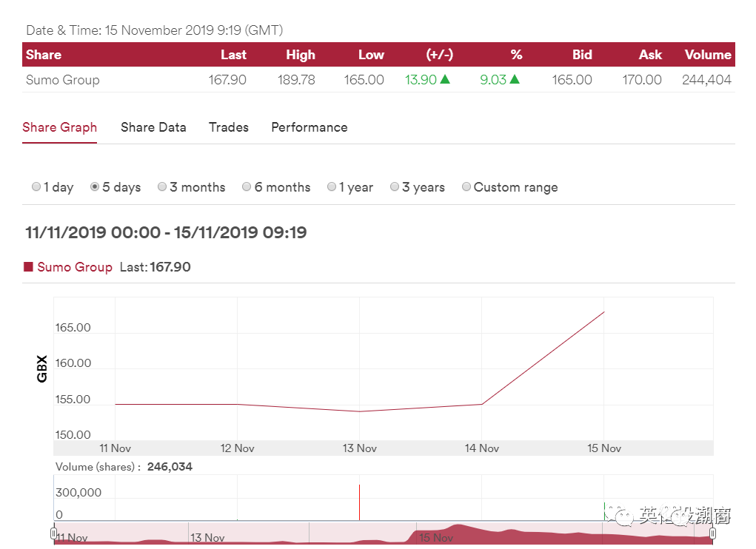Click the ask value 170.00
Image resolution: width=756 pixels, height=549 pixels.
click(x=642, y=79)
